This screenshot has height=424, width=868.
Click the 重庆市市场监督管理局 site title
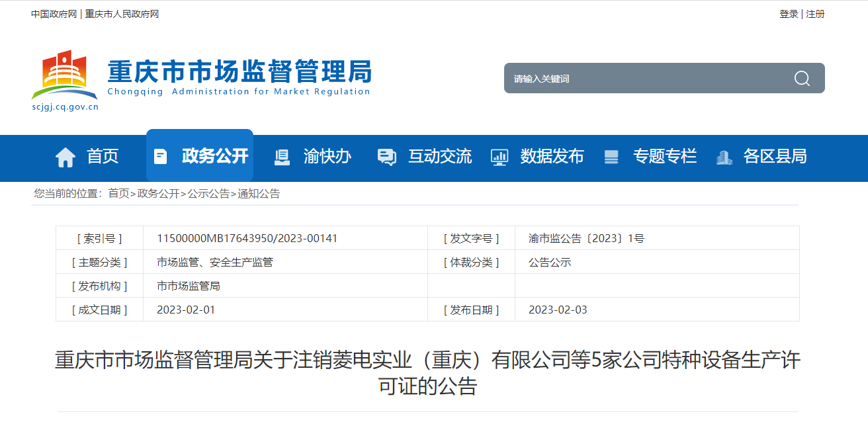click(x=239, y=71)
